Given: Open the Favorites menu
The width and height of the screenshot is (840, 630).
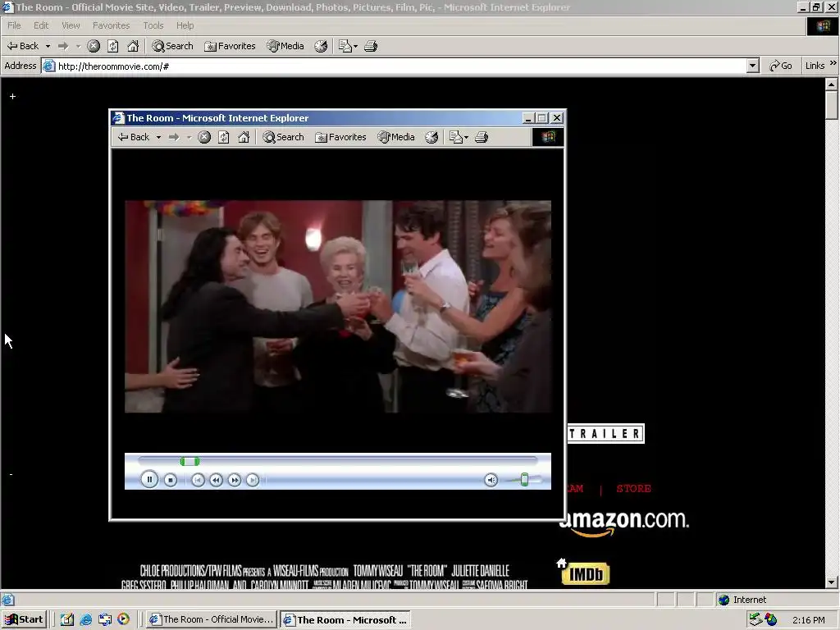Looking at the screenshot, I should [x=111, y=25].
